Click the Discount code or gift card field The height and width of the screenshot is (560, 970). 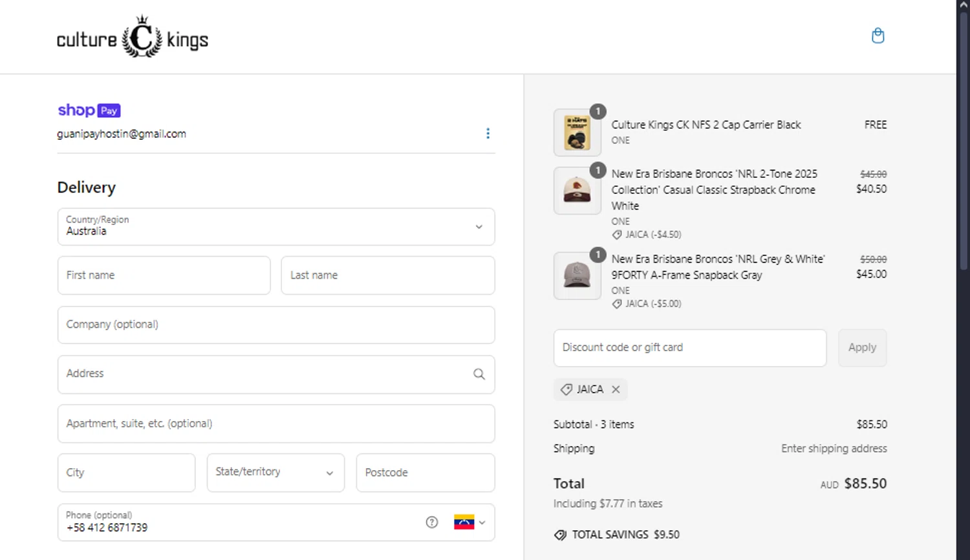(x=690, y=348)
